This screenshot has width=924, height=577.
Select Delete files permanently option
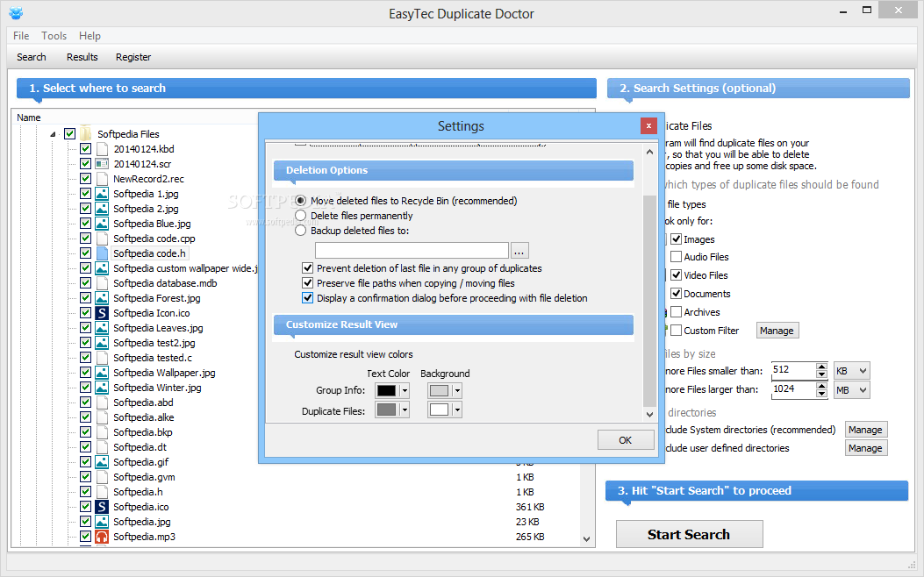pyautogui.click(x=300, y=216)
